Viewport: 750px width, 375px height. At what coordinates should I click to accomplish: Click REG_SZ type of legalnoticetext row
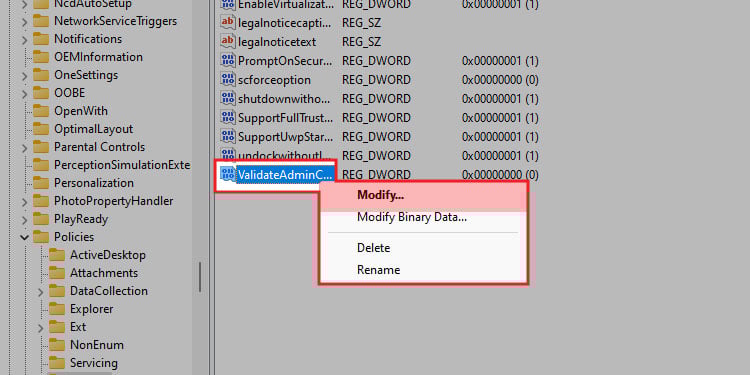point(362,42)
